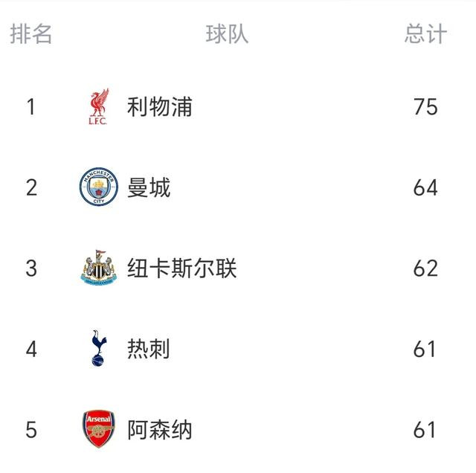
Task: Click rank number 3
Action: tap(31, 268)
